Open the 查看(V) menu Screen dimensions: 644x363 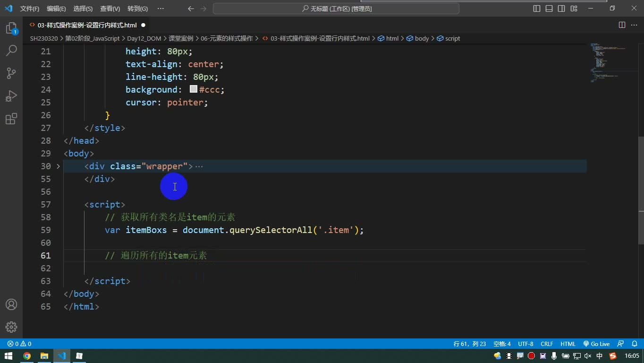110,9
